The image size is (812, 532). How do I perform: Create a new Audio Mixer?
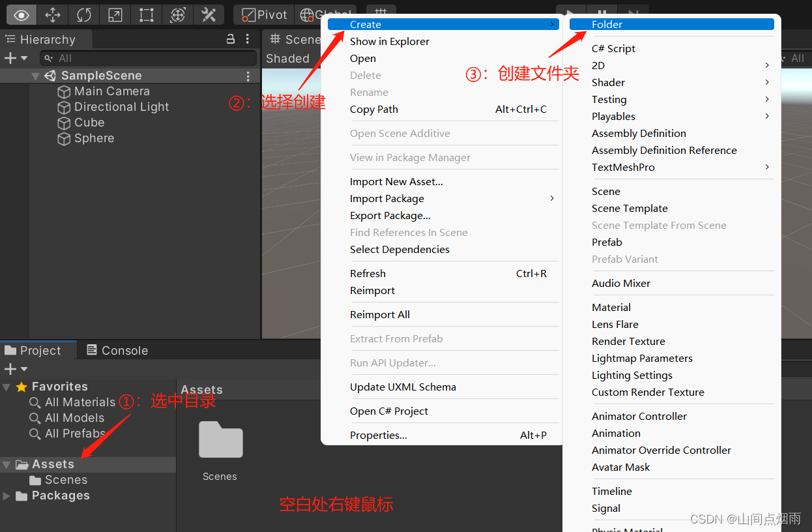coord(621,283)
